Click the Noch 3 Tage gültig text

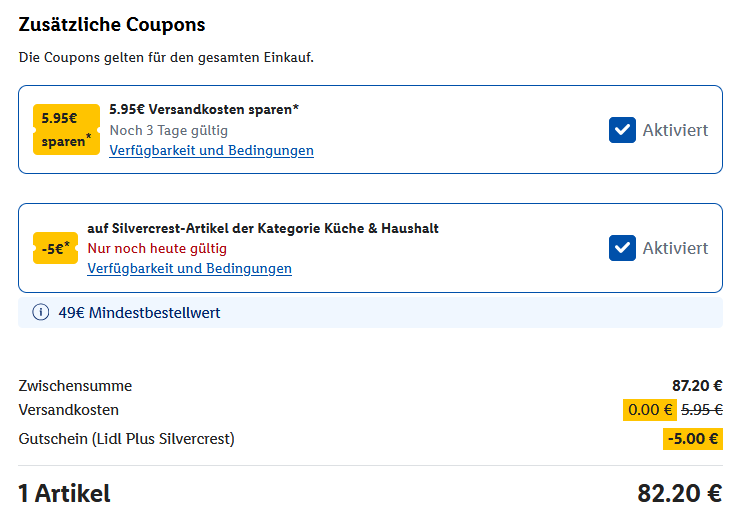click(x=168, y=130)
